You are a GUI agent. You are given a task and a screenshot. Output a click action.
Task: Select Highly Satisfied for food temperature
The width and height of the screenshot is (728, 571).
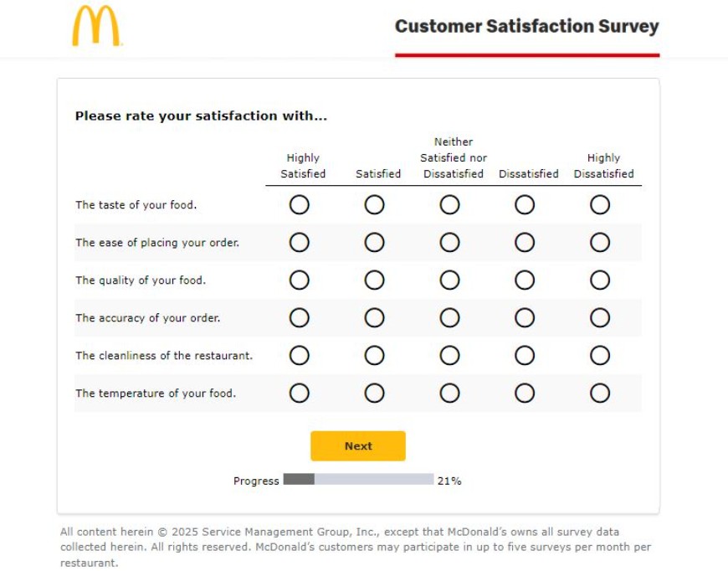coord(300,393)
